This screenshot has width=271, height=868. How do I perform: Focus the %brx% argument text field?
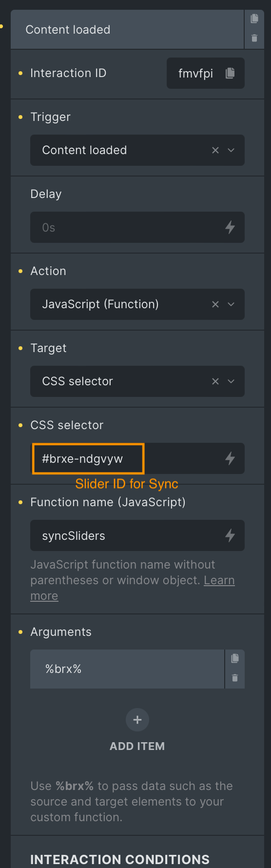(127, 669)
